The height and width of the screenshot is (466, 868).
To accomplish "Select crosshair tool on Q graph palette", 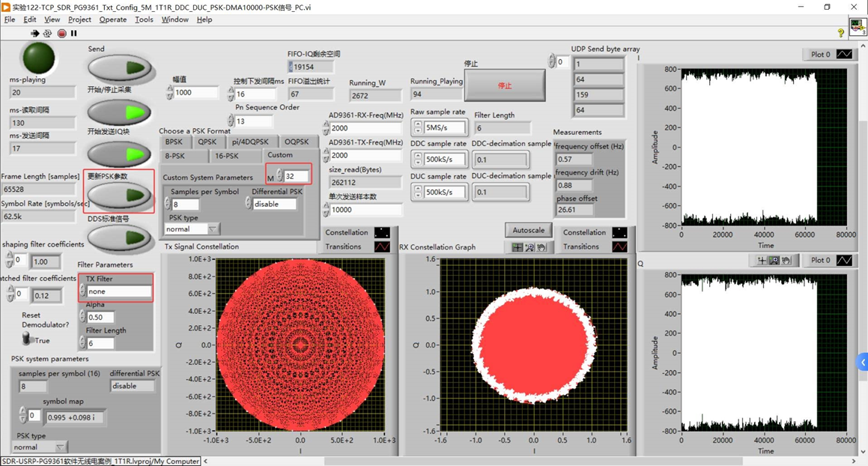I will pyautogui.click(x=762, y=261).
